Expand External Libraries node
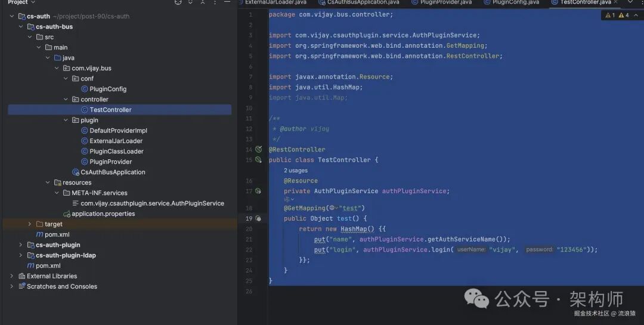 [x=11, y=276]
